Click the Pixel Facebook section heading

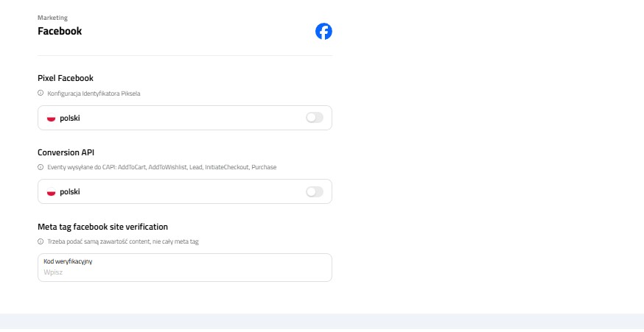coord(66,78)
